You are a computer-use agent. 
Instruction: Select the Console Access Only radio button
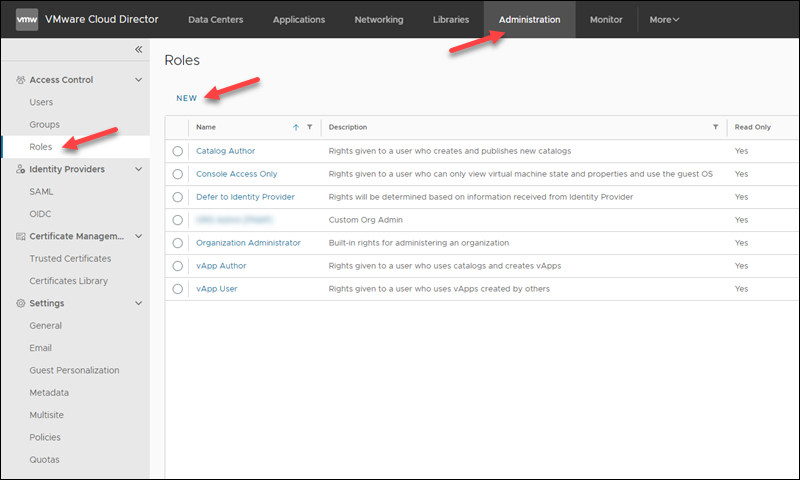pos(178,174)
